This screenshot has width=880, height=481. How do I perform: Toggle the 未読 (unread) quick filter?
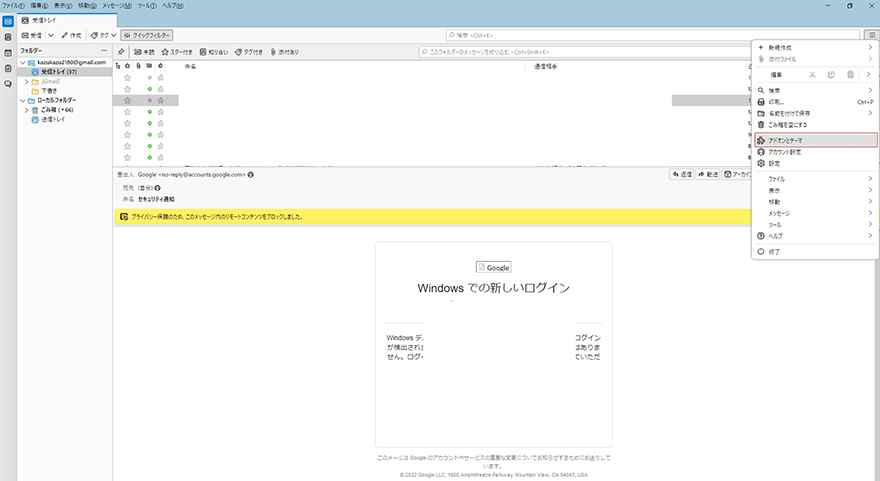pos(144,51)
